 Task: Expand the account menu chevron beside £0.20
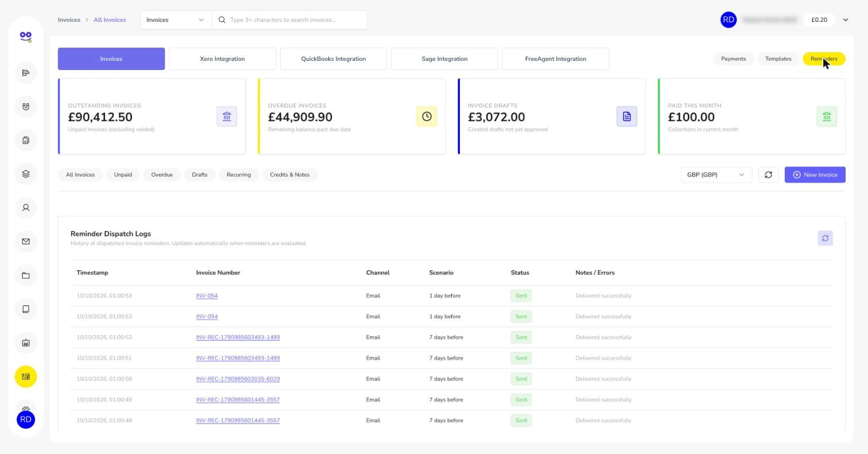point(845,20)
